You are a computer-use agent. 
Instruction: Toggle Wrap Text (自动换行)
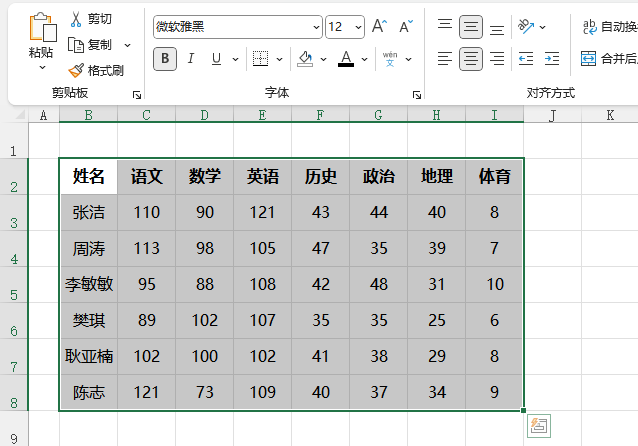[610, 27]
